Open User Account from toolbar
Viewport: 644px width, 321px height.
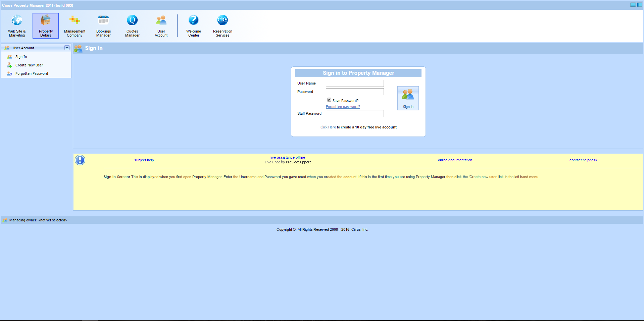tap(161, 25)
